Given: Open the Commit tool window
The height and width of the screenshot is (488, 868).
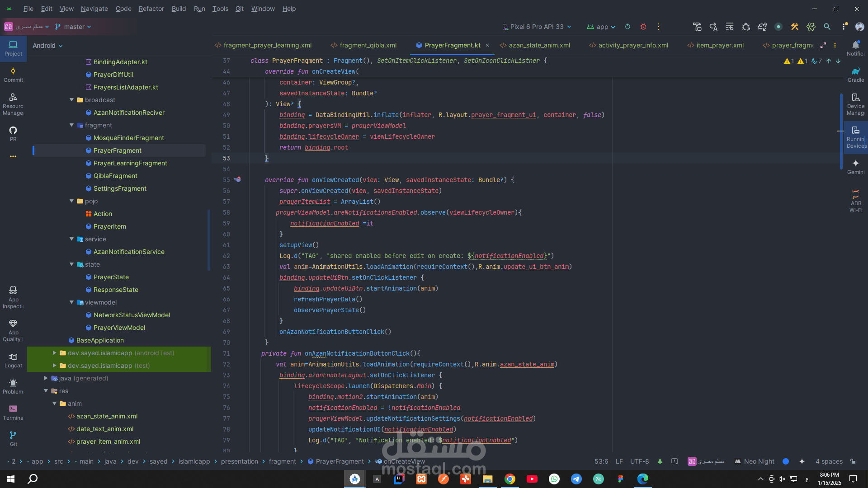Looking at the screenshot, I should pos(13,74).
